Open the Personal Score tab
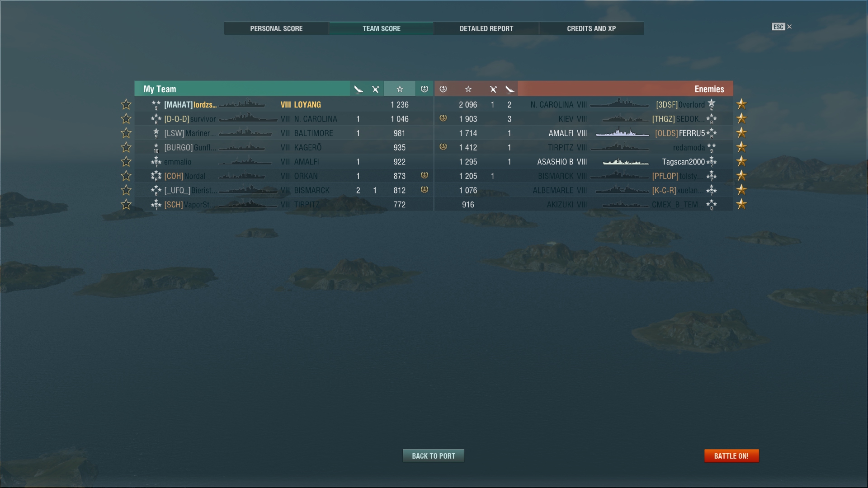Image resolution: width=868 pixels, height=488 pixels. click(276, 28)
